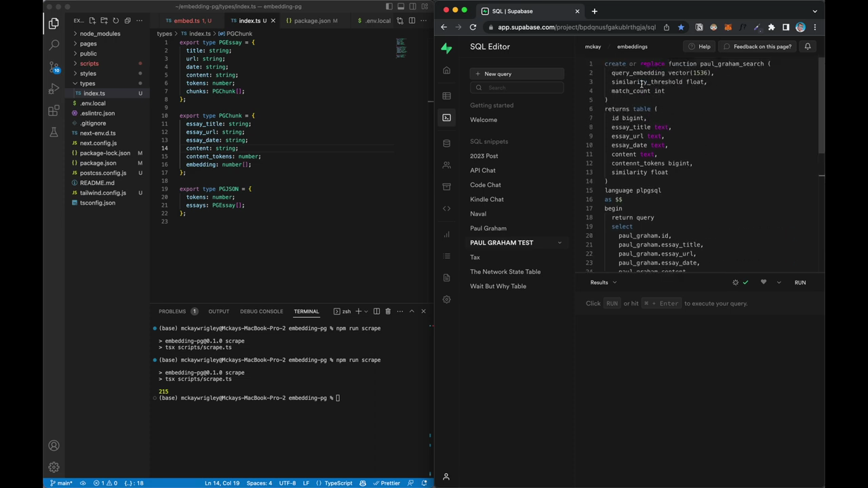Open the DEBUG CONSOLE panel tab

(261, 311)
